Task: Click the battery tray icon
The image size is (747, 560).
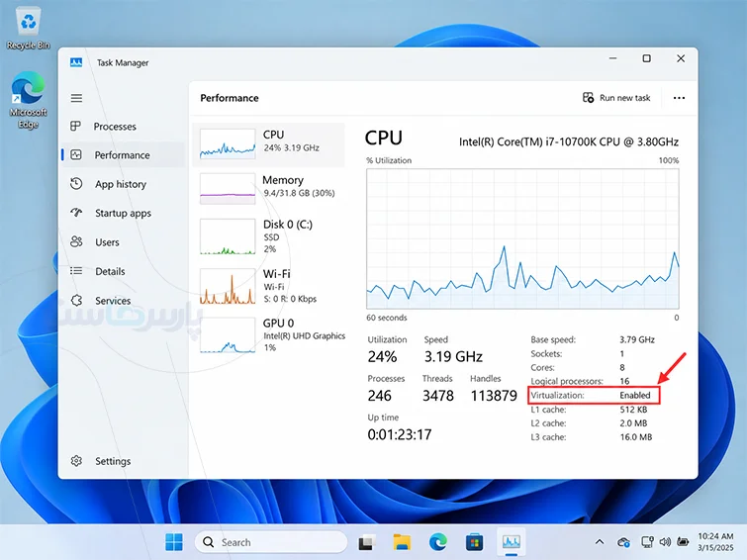Action: tap(683, 542)
